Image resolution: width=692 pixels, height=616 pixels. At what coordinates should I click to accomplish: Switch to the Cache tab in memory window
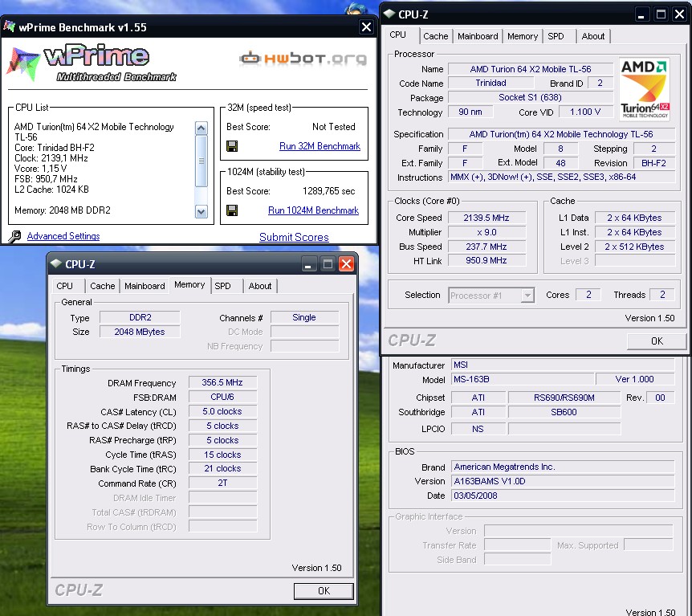tap(103, 286)
